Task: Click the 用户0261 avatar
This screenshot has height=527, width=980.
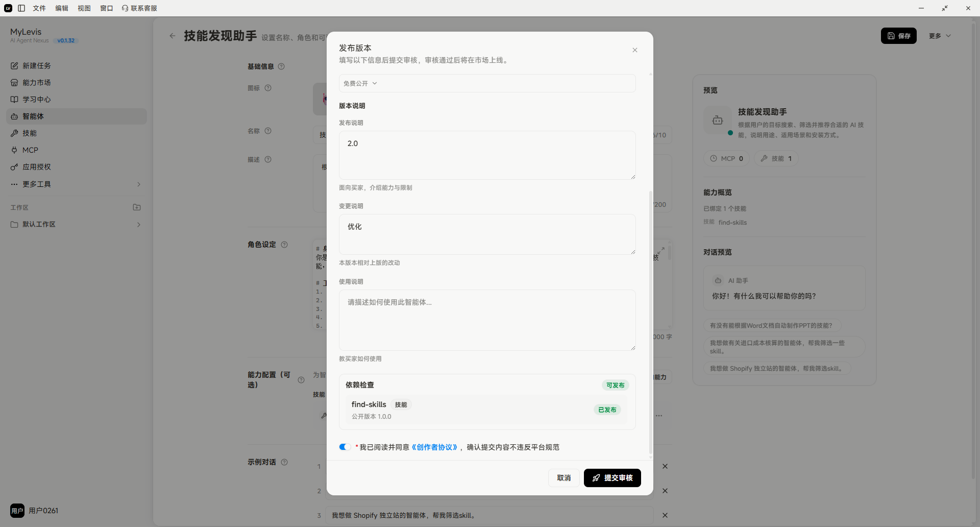Action: coord(17,511)
